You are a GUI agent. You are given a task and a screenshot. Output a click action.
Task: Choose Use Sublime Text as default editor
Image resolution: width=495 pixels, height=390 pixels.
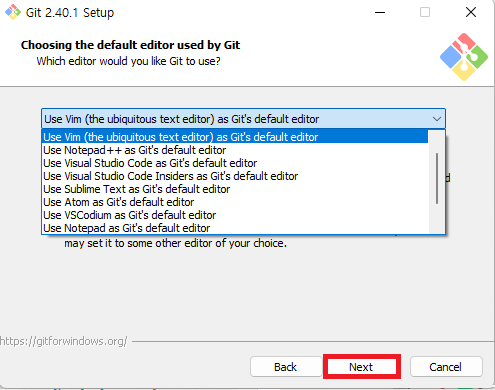[235, 189]
